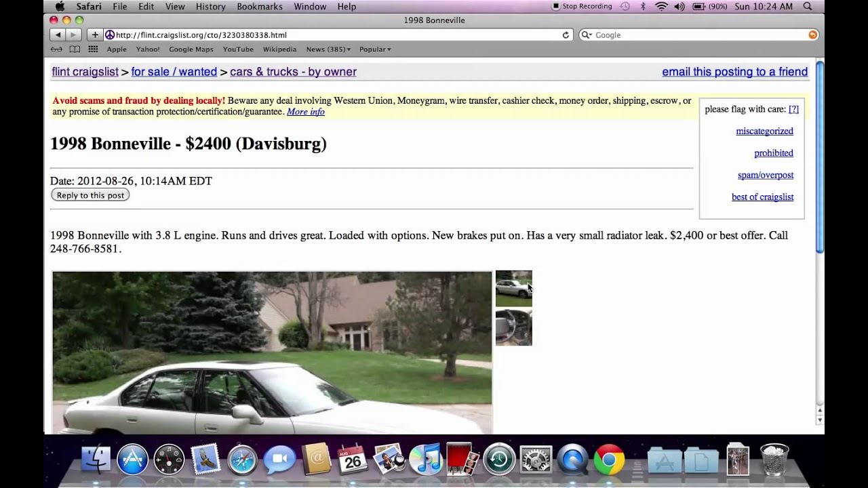Viewport: 868px width, 488px height.
Task: Open Address Book from the Dock
Action: pyautogui.click(x=315, y=460)
